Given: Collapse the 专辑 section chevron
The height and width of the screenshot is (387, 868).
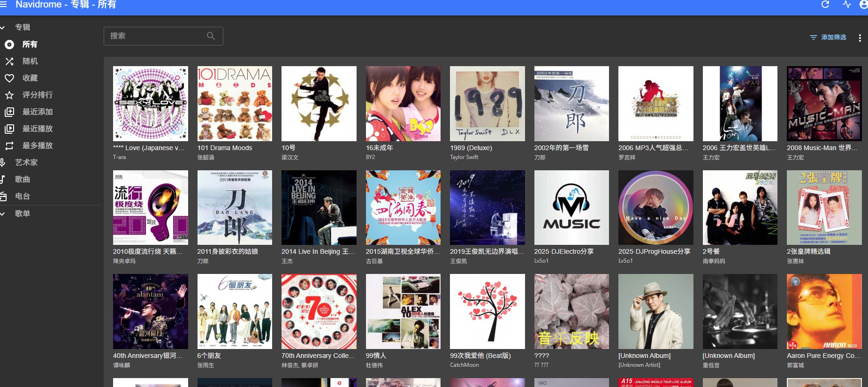Looking at the screenshot, I should (2, 28).
